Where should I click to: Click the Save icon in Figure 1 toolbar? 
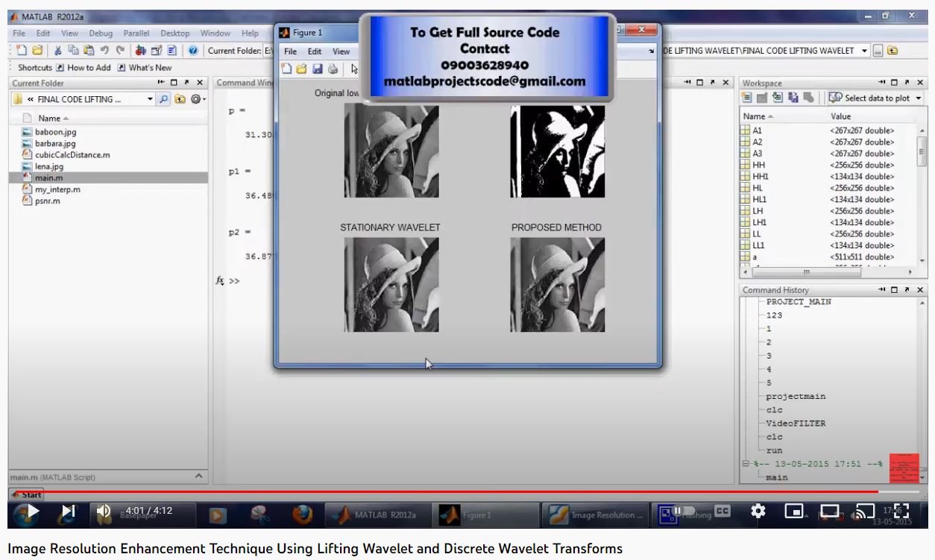pyautogui.click(x=317, y=69)
